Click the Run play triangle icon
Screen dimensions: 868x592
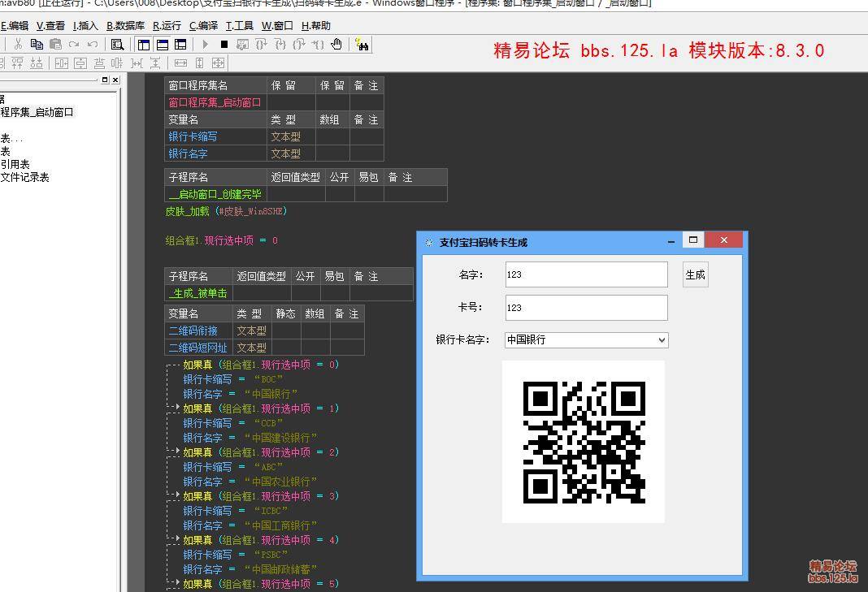point(206,45)
